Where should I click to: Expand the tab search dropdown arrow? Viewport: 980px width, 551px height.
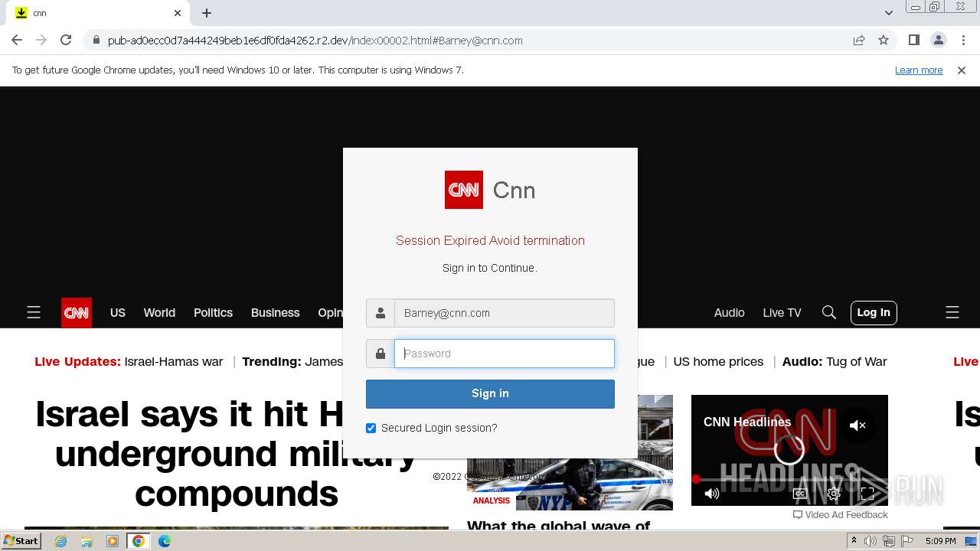click(888, 13)
